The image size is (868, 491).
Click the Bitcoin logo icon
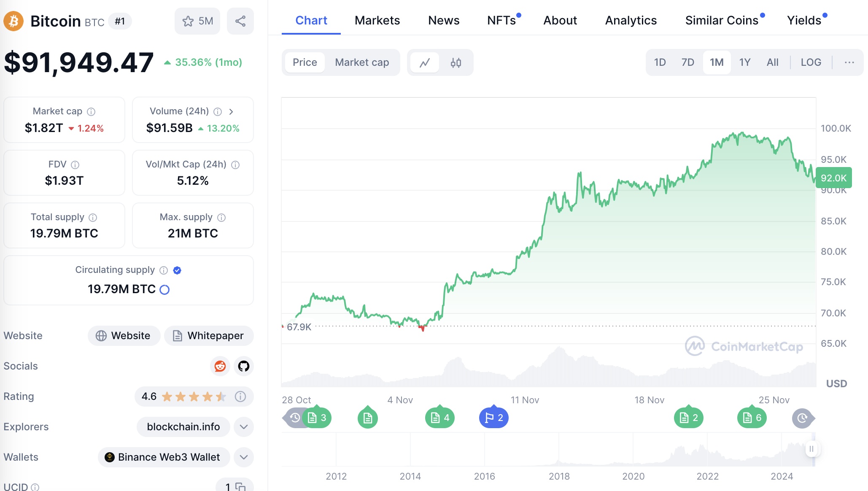point(13,21)
